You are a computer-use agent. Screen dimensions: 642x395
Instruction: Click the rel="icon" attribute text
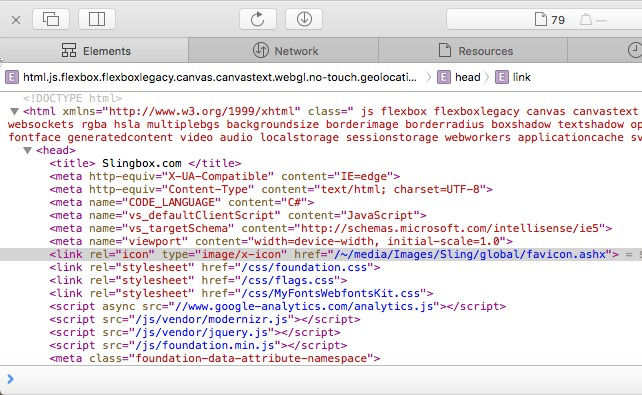pos(122,255)
